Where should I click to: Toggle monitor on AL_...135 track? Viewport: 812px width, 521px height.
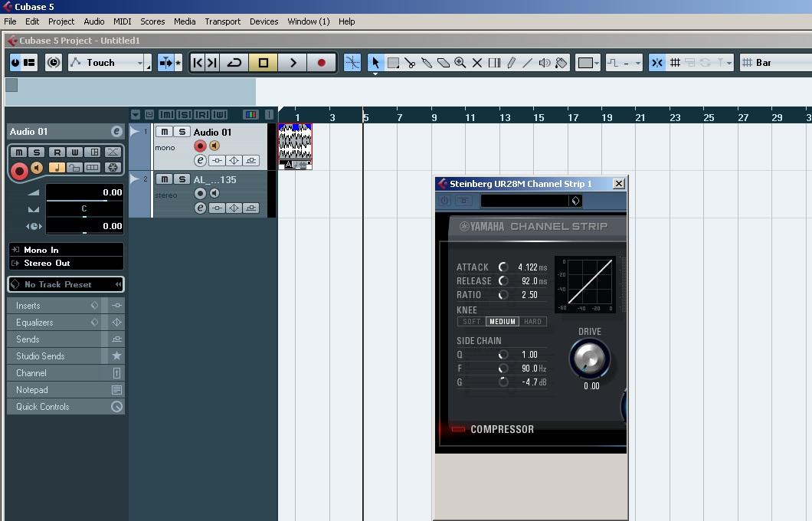click(214, 193)
